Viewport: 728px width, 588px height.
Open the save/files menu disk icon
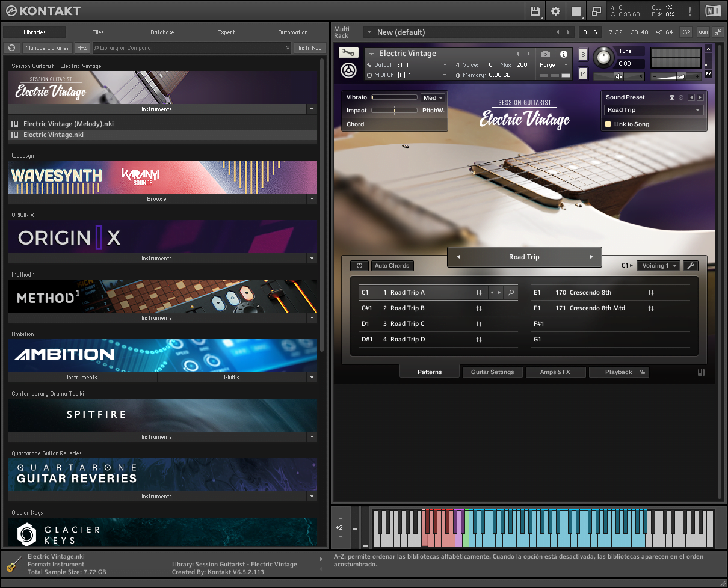[x=535, y=11]
